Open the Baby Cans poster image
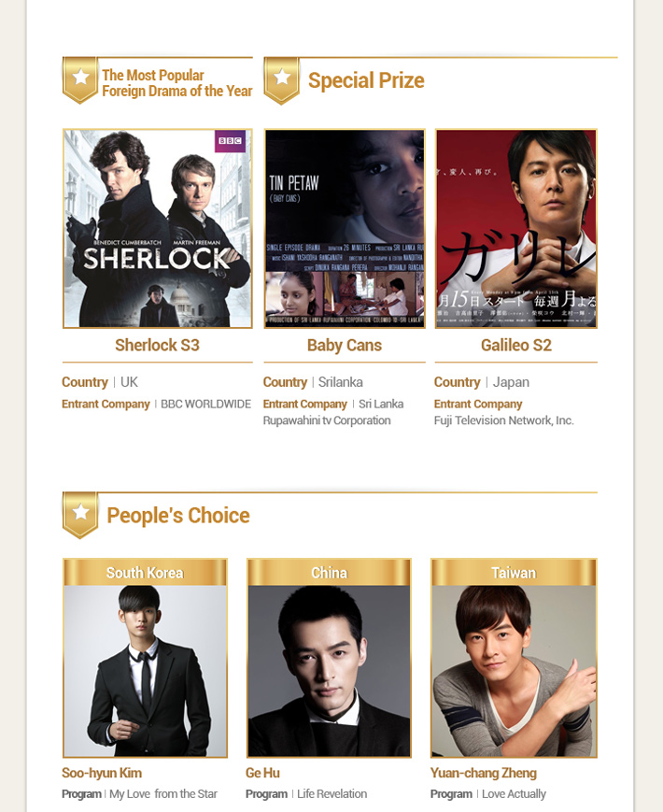Screen dimensions: 663x812 click(345, 228)
